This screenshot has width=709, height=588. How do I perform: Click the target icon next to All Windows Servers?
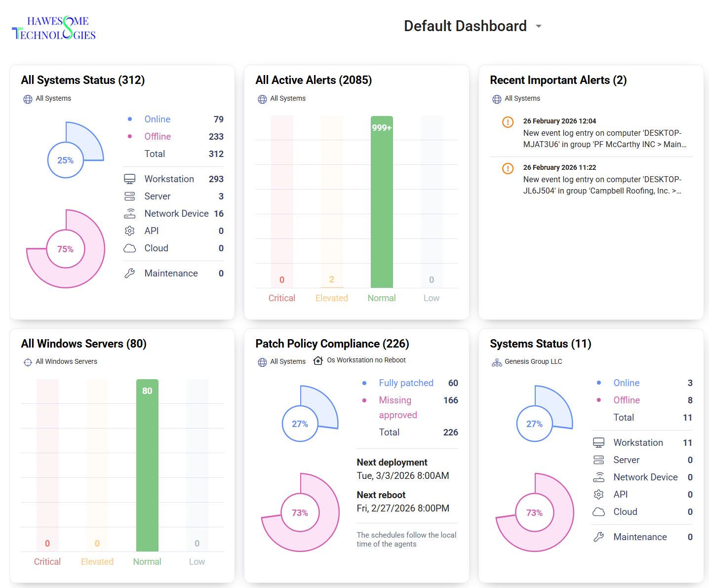[x=28, y=361]
